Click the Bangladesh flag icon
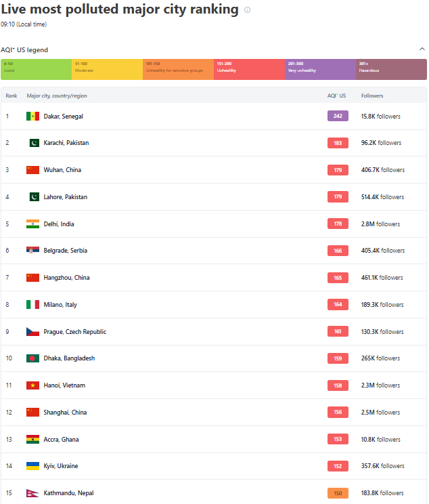This screenshot has width=429, height=504. tap(32, 358)
